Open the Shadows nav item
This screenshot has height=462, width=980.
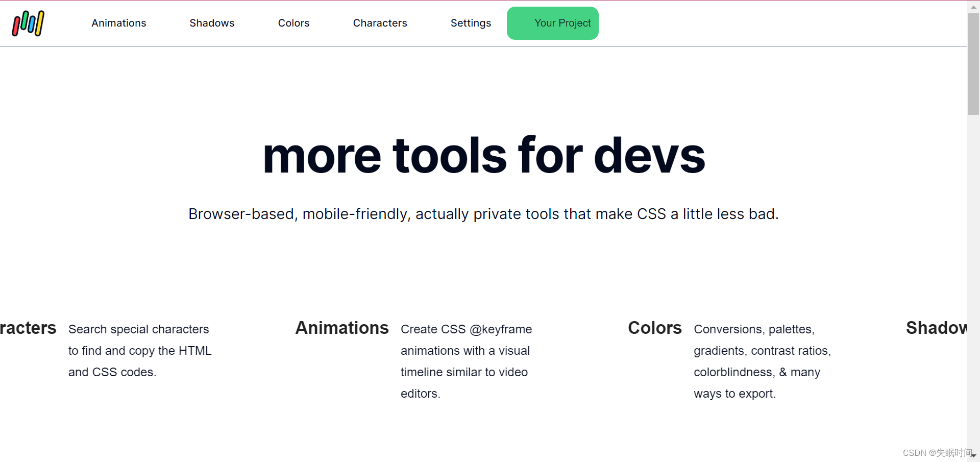(212, 23)
